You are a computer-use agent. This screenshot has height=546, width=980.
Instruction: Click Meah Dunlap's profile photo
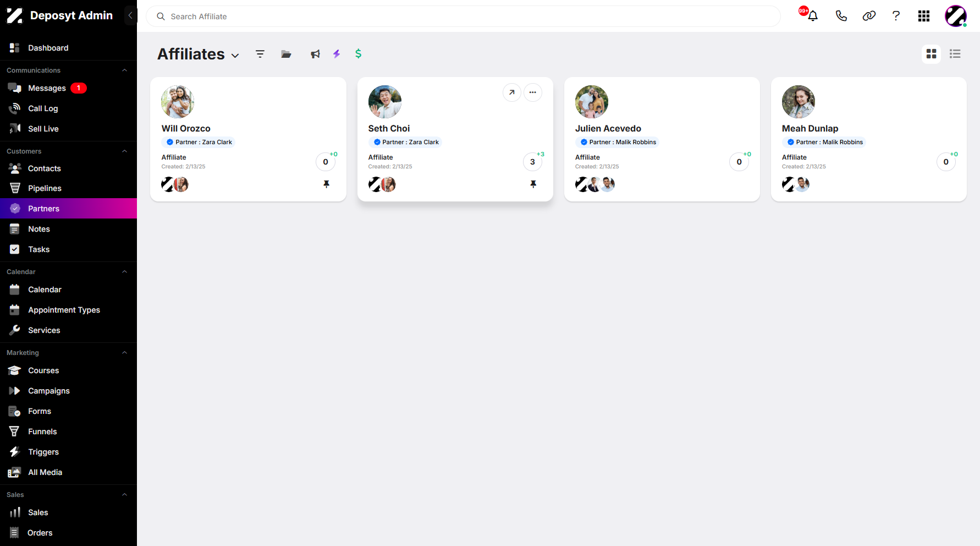pos(799,102)
